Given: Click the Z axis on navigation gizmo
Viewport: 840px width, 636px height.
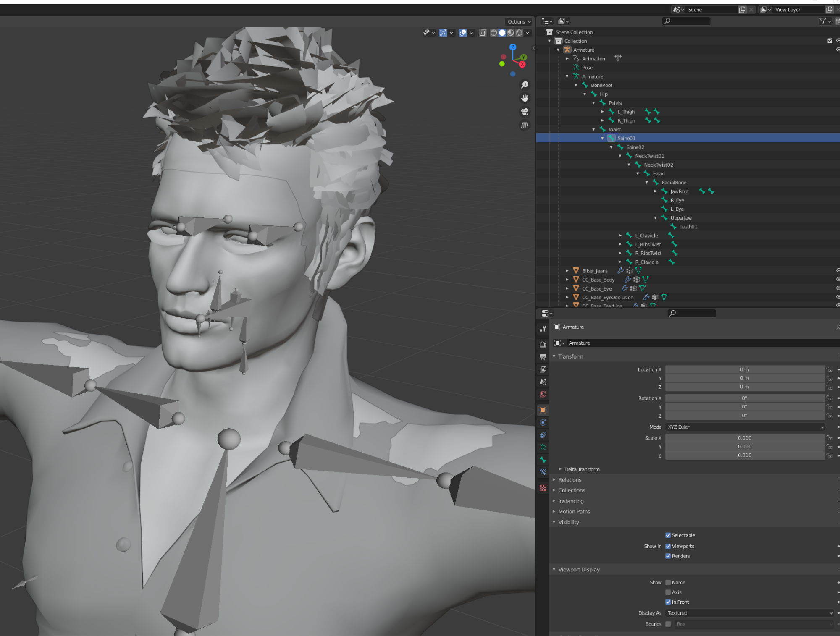Looking at the screenshot, I should pyautogui.click(x=512, y=47).
